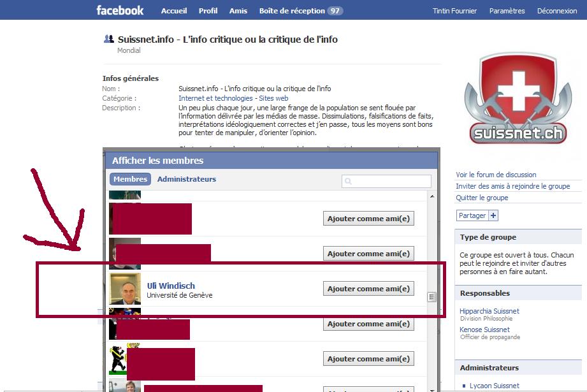Click the member list scroll-up arrow
The width and height of the screenshot is (587, 392).
point(432,196)
